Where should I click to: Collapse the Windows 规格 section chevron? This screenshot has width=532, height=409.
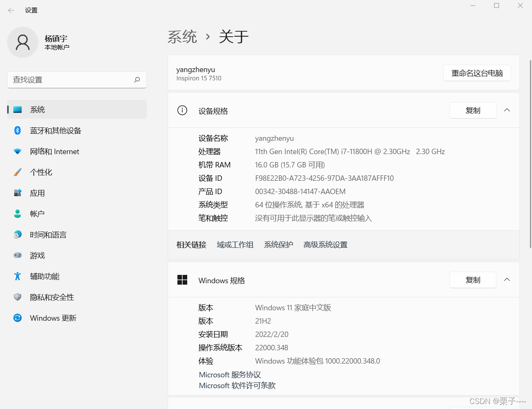point(507,280)
